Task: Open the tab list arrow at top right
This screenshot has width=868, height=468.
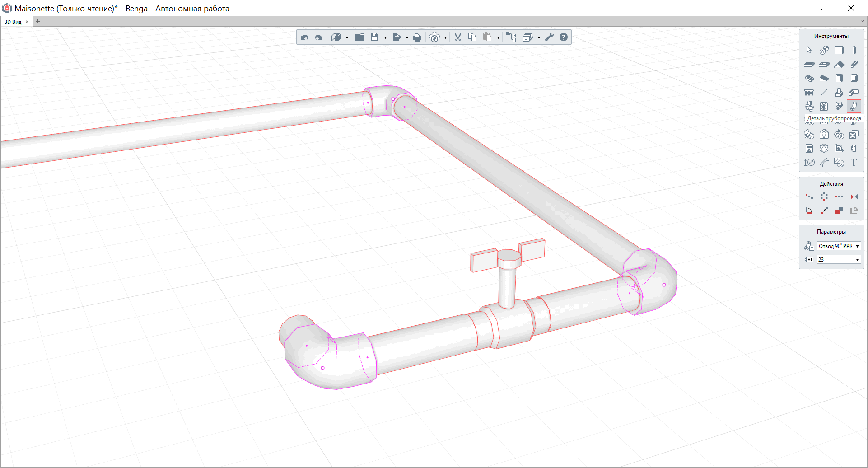Action: pyautogui.click(x=862, y=21)
